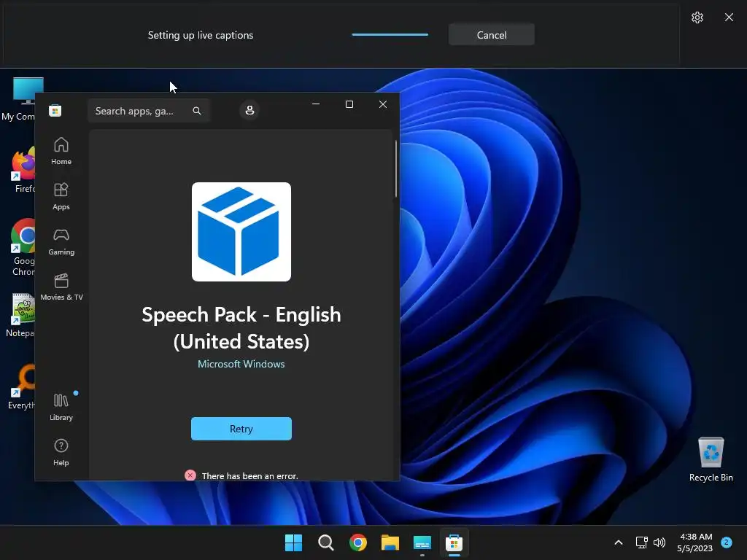Show hidden system tray icons
Screen dimensions: 747x560
point(619,542)
